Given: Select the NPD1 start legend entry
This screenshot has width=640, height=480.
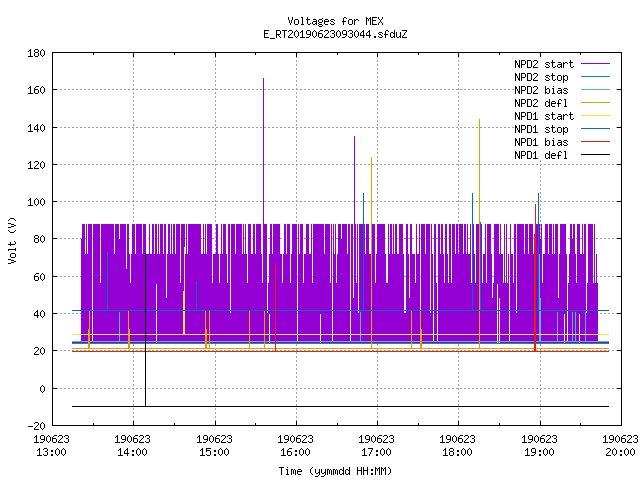Looking at the screenshot, I should pyautogui.click(x=562, y=116).
